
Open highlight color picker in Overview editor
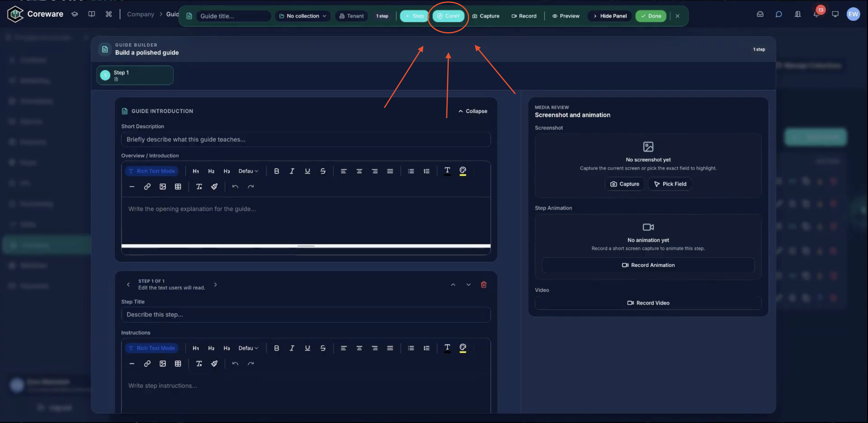[x=463, y=171]
